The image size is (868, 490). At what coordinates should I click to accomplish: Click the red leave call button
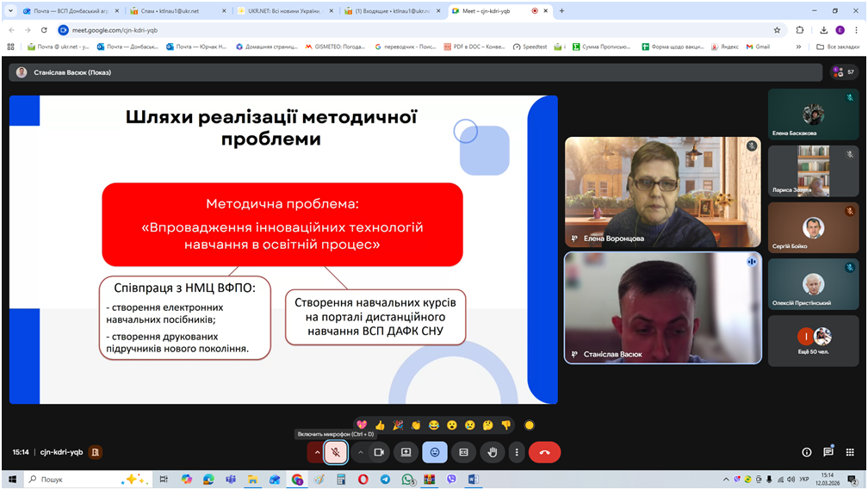tap(544, 452)
